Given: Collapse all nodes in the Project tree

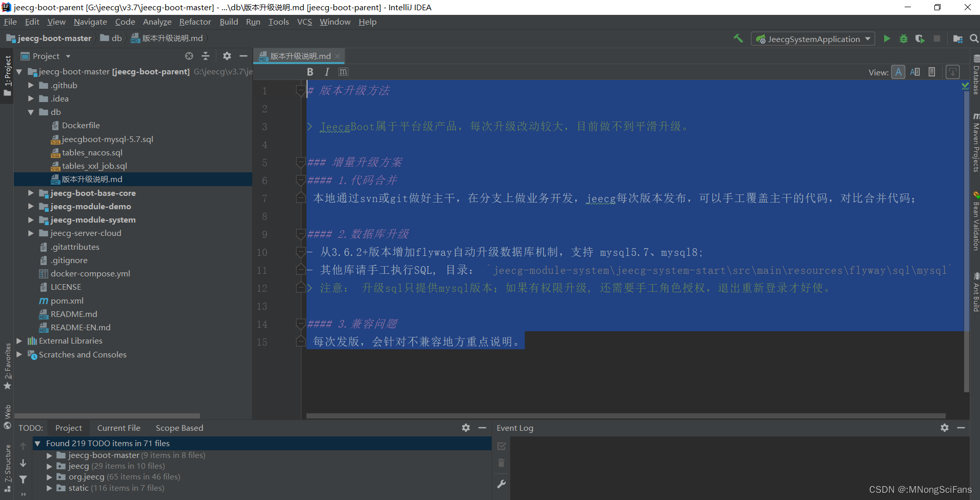Looking at the screenshot, I should coord(206,56).
